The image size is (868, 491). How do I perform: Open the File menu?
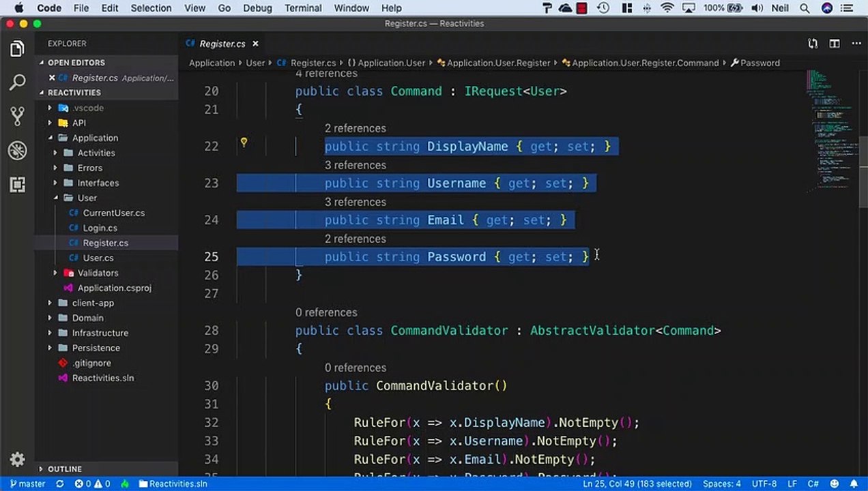[x=81, y=8]
